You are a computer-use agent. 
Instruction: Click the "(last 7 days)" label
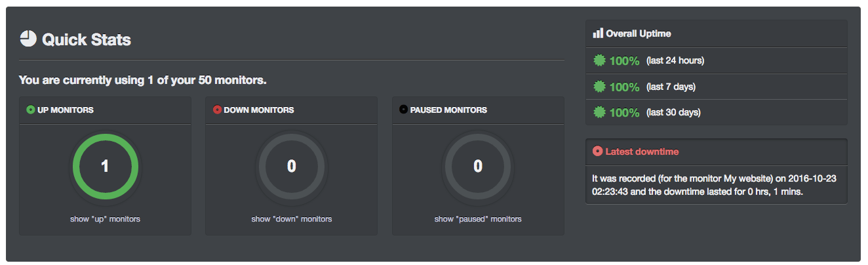click(671, 87)
